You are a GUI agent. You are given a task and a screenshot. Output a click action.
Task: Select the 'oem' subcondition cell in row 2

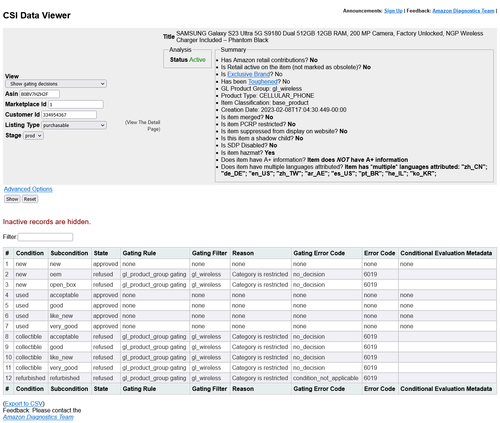[x=70, y=274]
